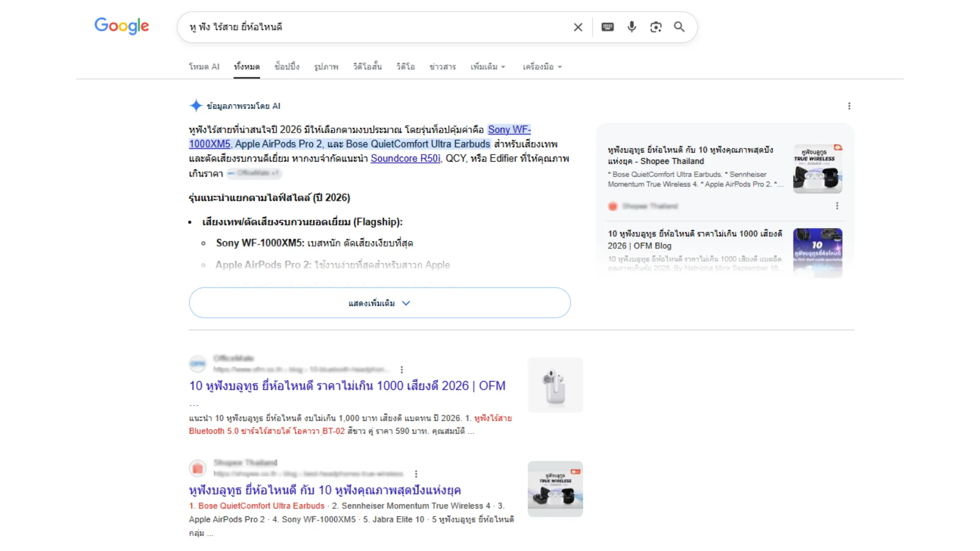Click the magnifying glass search button
This screenshot has width=980, height=551.
[679, 27]
